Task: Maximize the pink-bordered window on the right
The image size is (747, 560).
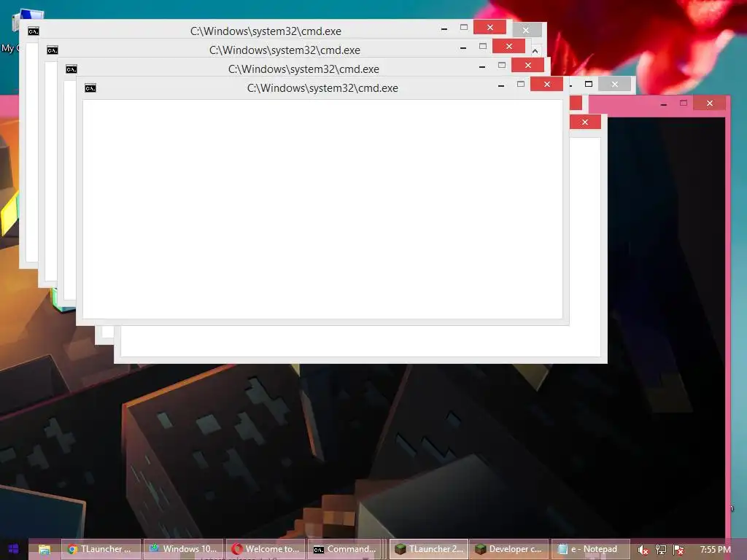Action: [684, 103]
